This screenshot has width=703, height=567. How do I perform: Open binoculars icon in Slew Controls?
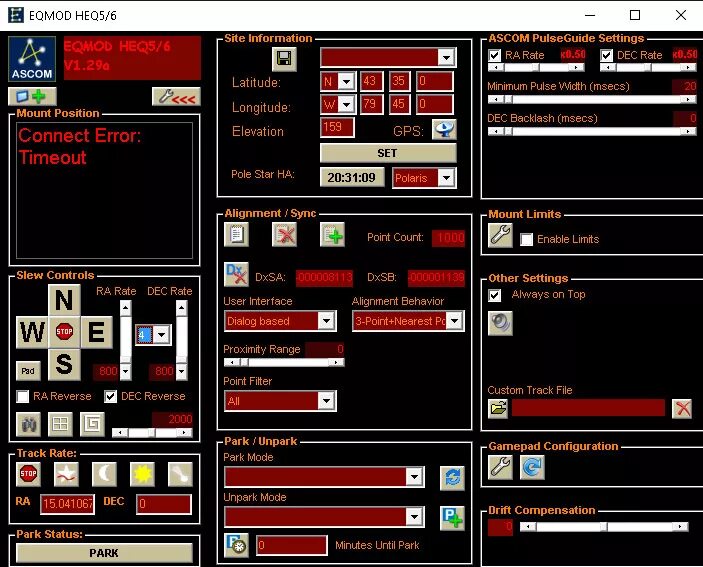click(x=28, y=424)
